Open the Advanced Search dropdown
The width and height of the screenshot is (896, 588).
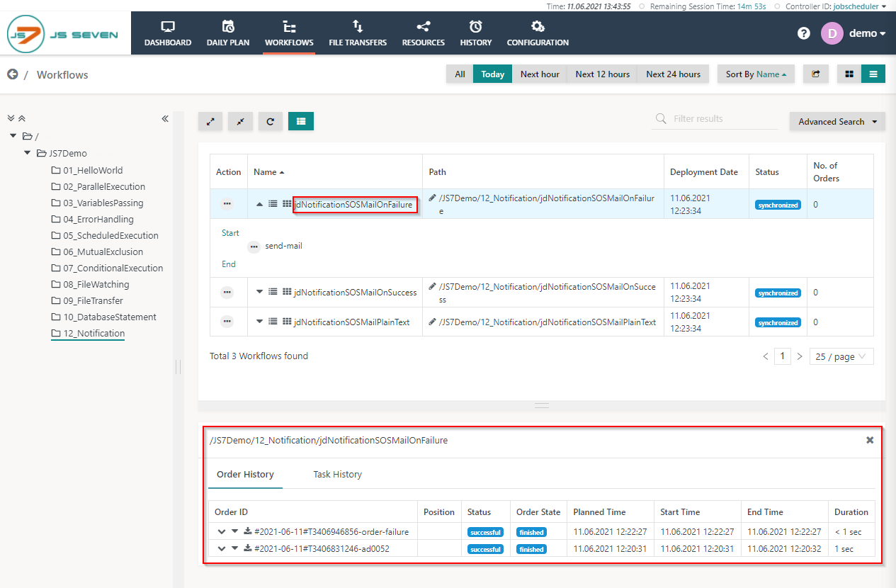[x=838, y=121]
